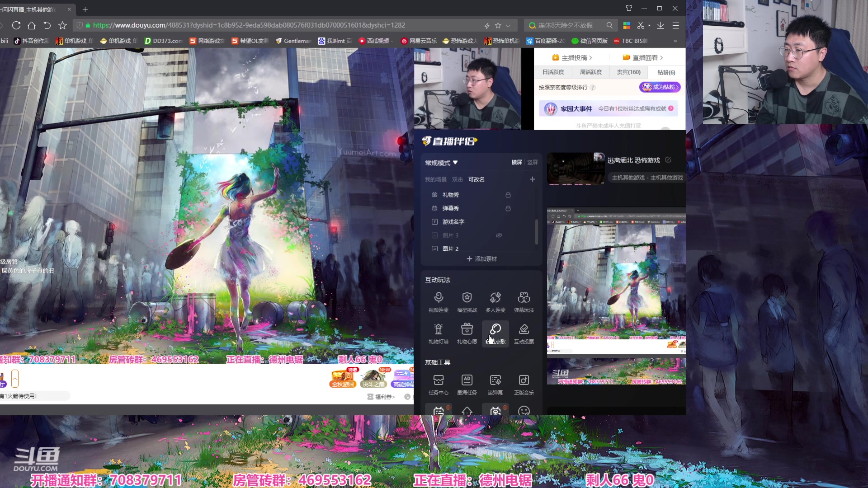This screenshot has width=868, height=488.
Task: Switch to the 钻粉(6) tab
Action: (666, 72)
